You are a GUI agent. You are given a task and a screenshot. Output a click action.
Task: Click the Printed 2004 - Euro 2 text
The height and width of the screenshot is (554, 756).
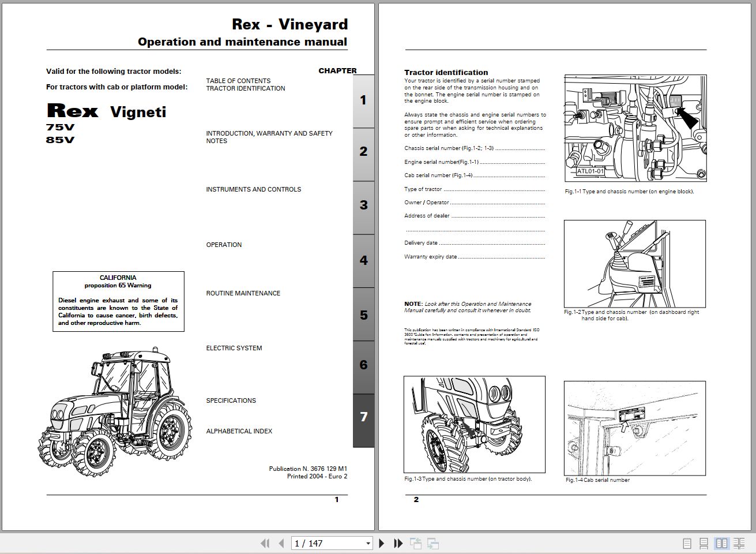(317, 476)
